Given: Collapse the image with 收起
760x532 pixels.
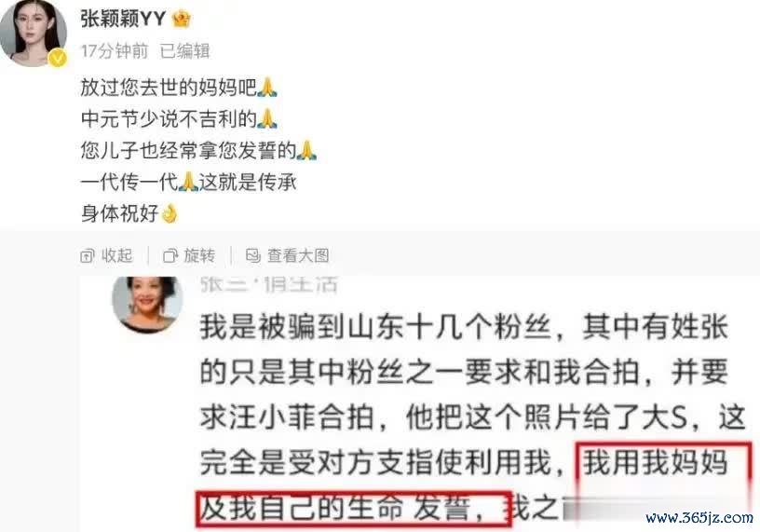Looking at the screenshot, I should [x=106, y=255].
